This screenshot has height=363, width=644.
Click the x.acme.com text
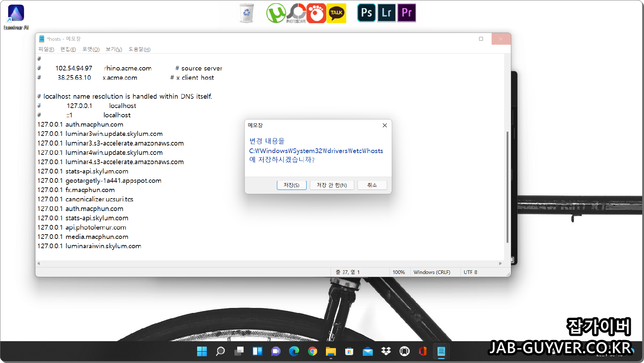[120, 78]
